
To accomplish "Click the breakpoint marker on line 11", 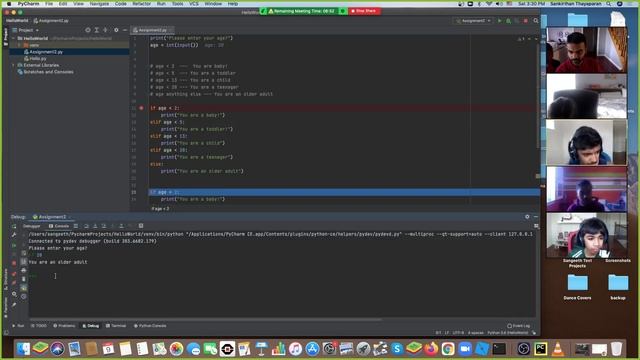I will coord(141,108).
